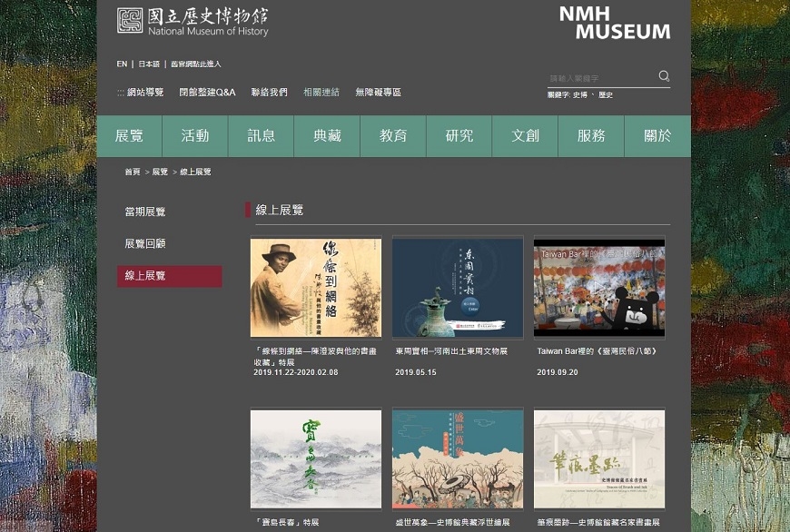Screen dimensions: 790x532
Task: Open the Taiwan Bar 臺灣民俗八樂 exhibition thumbnail
Action: click(x=599, y=288)
